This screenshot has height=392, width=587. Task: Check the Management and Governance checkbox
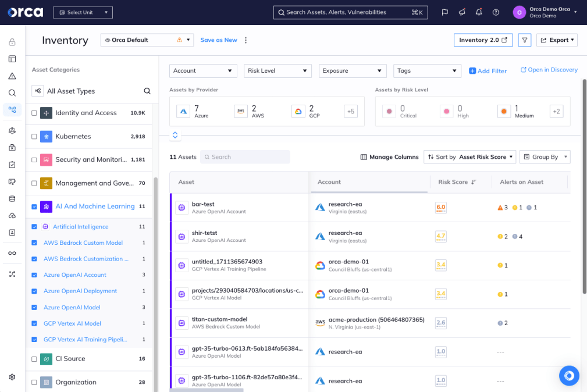(x=34, y=183)
